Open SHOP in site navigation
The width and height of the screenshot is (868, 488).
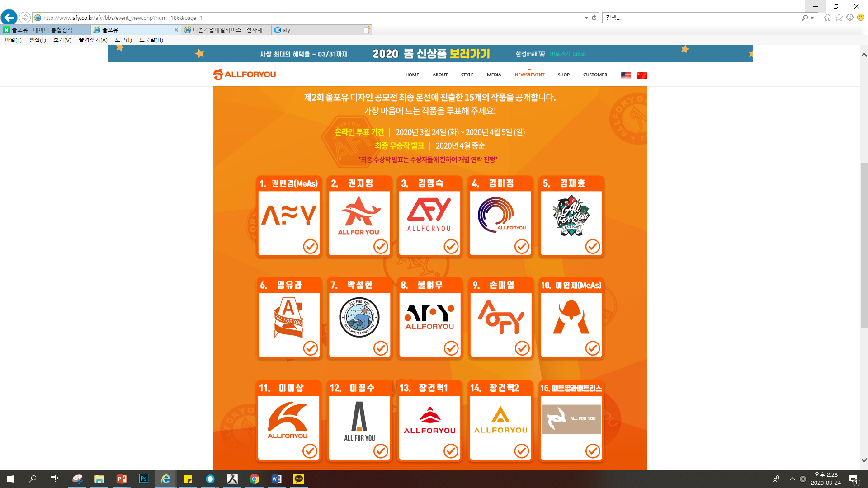click(564, 75)
